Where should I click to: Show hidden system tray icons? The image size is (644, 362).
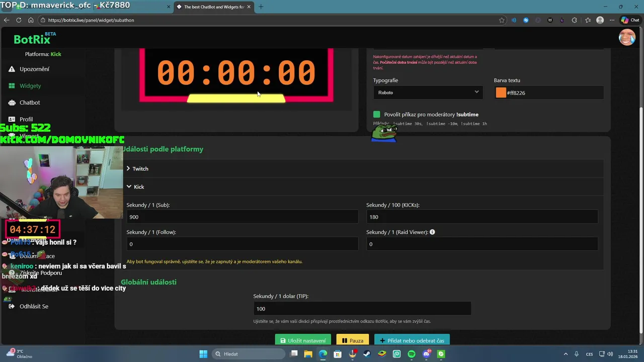coord(566,354)
